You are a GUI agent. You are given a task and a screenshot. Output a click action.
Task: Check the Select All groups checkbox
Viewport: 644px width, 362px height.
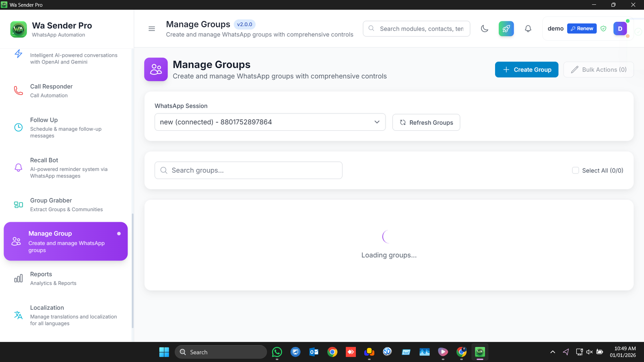tap(576, 171)
